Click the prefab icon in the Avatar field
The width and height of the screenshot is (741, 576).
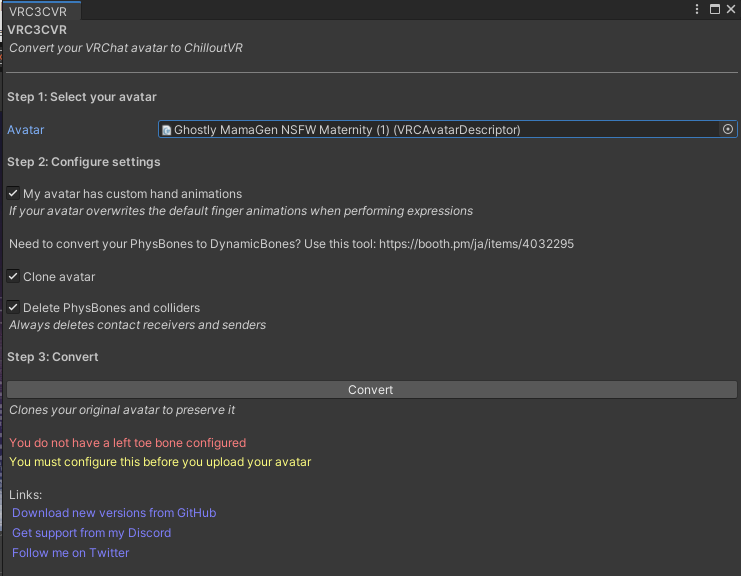(166, 130)
